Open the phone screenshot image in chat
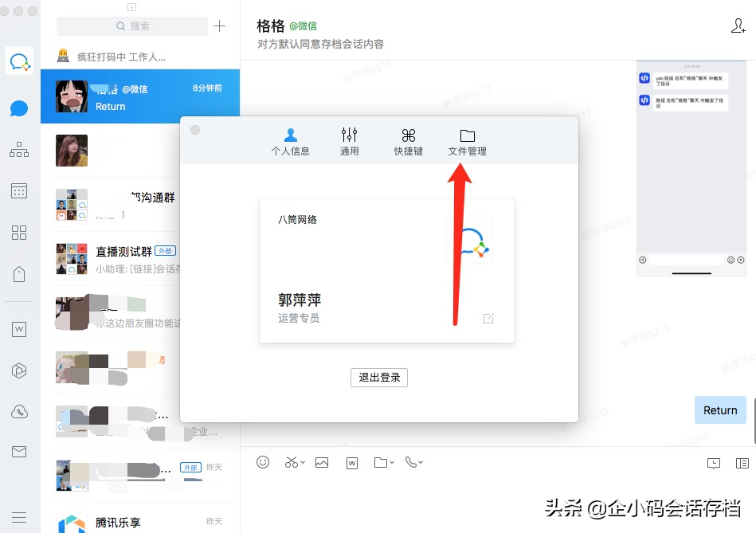This screenshot has height=533, width=756. tap(691, 168)
